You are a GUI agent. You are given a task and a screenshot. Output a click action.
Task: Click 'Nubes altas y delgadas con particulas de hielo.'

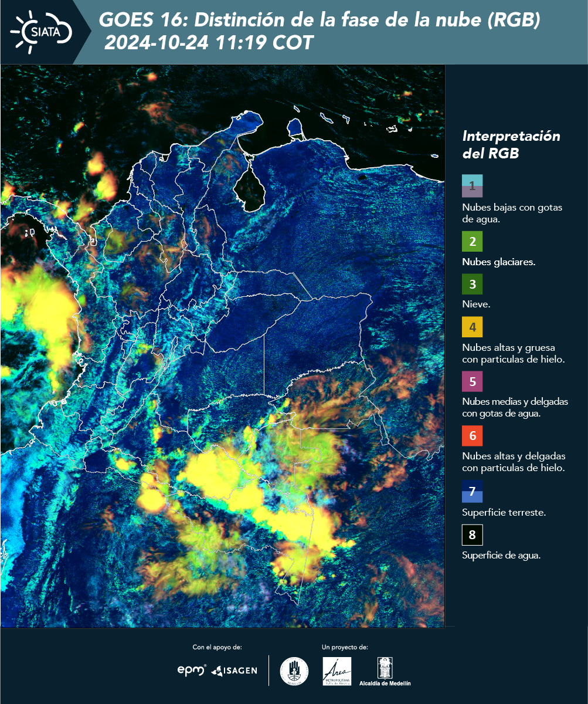[514, 462]
